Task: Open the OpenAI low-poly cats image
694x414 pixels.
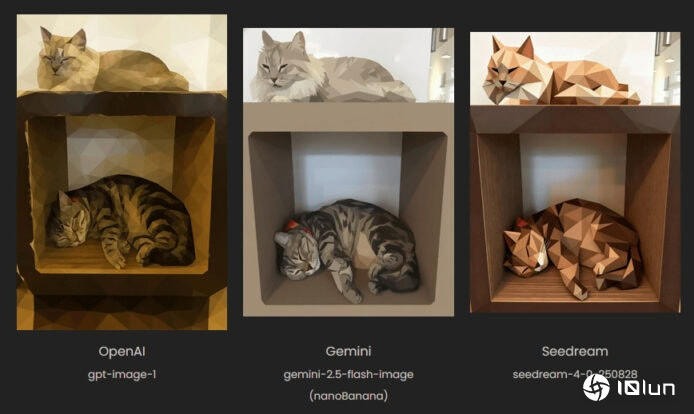Action: tap(122, 172)
